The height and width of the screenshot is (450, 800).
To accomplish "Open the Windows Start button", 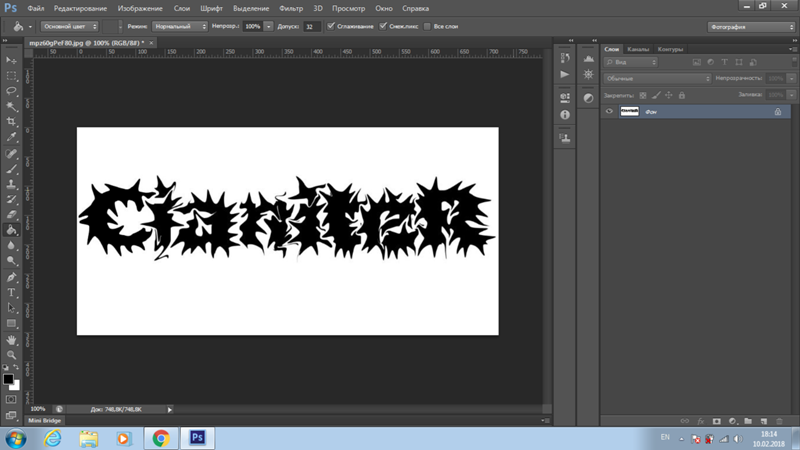I will (x=16, y=438).
